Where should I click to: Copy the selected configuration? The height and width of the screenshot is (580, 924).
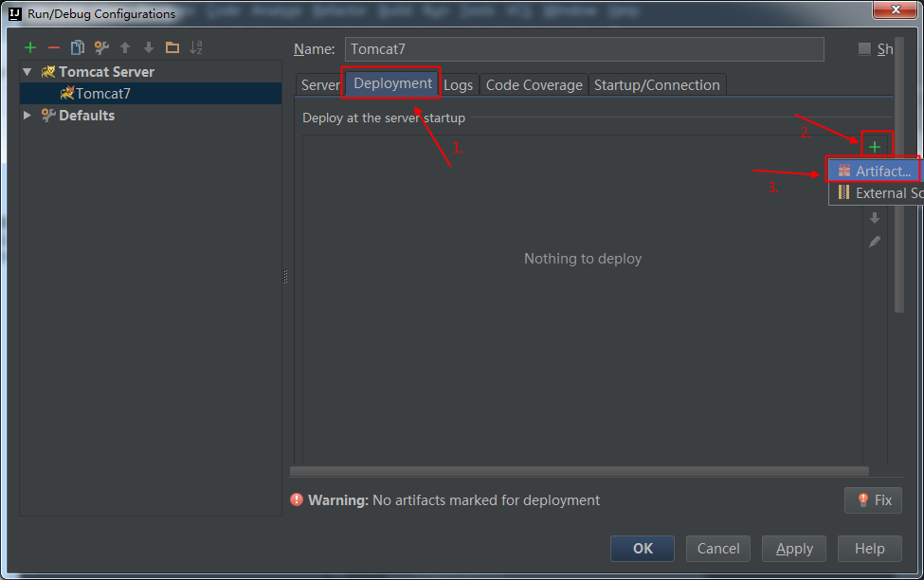78,48
